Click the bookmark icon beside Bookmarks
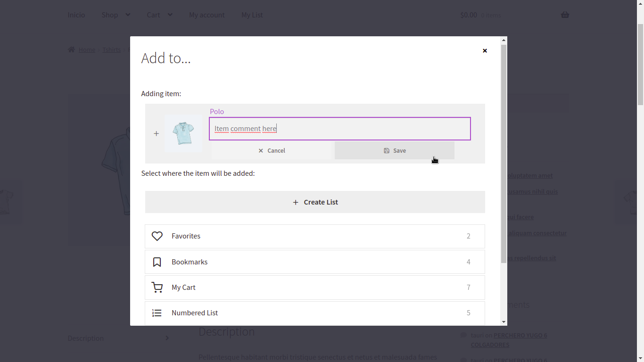644x362 pixels. click(x=157, y=262)
